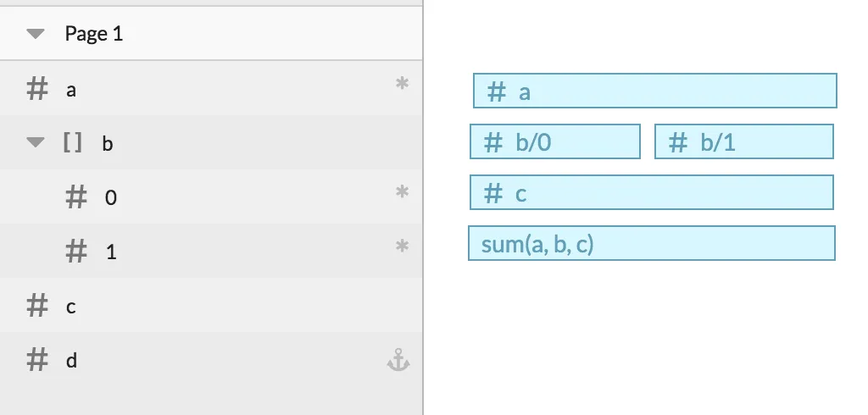
Task: Click the hash icon beside field c
Action: coord(37,306)
